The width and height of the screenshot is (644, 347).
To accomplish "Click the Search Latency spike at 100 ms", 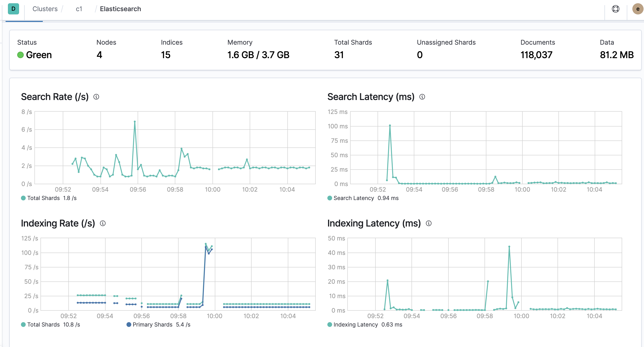I will click(390, 126).
